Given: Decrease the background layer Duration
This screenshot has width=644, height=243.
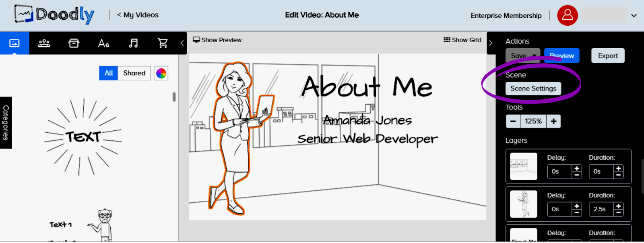Looking at the screenshot, I should coord(619,175).
